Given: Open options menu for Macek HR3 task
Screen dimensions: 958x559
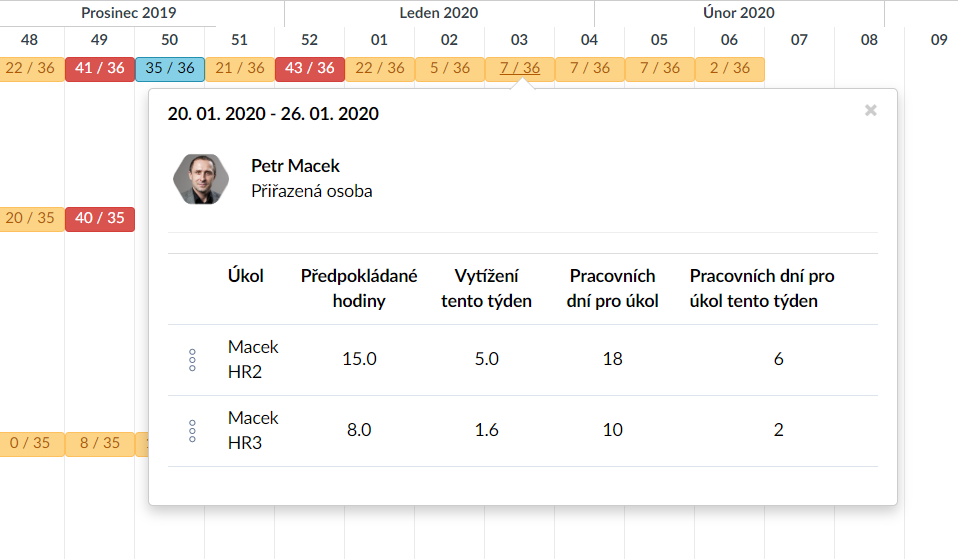Looking at the screenshot, I should (192, 431).
